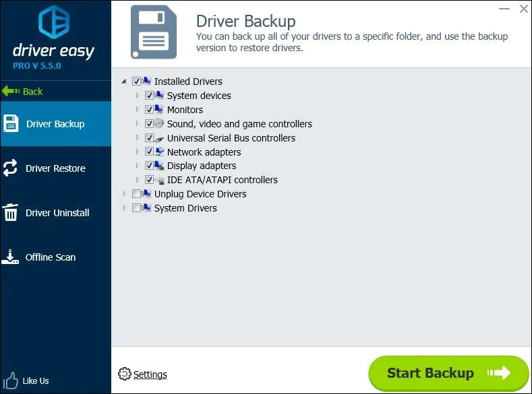
Task: Expand the System Drivers tree node
Action: [x=124, y=208]
